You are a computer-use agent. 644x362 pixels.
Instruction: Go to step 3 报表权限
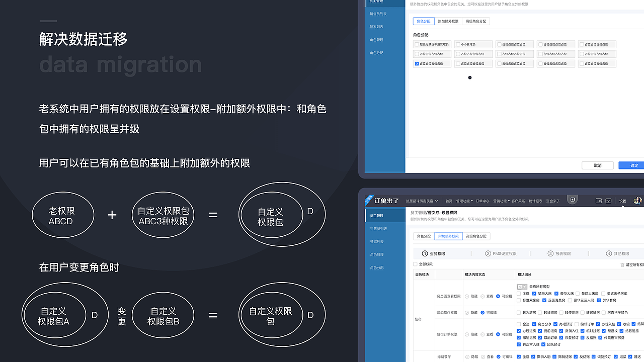(x=560, y=253)
